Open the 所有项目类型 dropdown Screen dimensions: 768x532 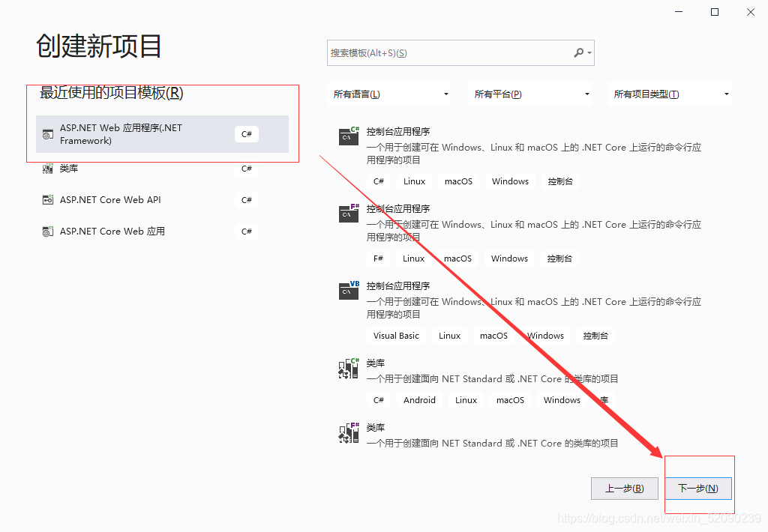(x=670, y=94)
